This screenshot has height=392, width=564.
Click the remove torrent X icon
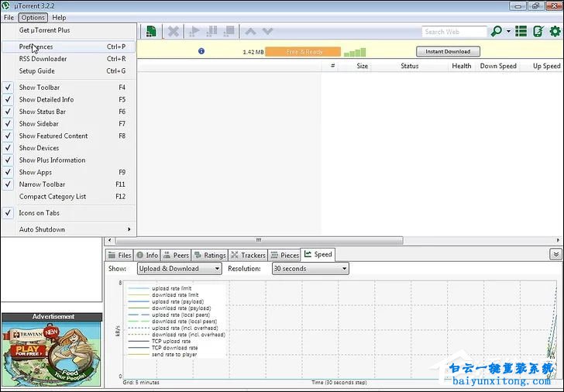coord(174,32)
